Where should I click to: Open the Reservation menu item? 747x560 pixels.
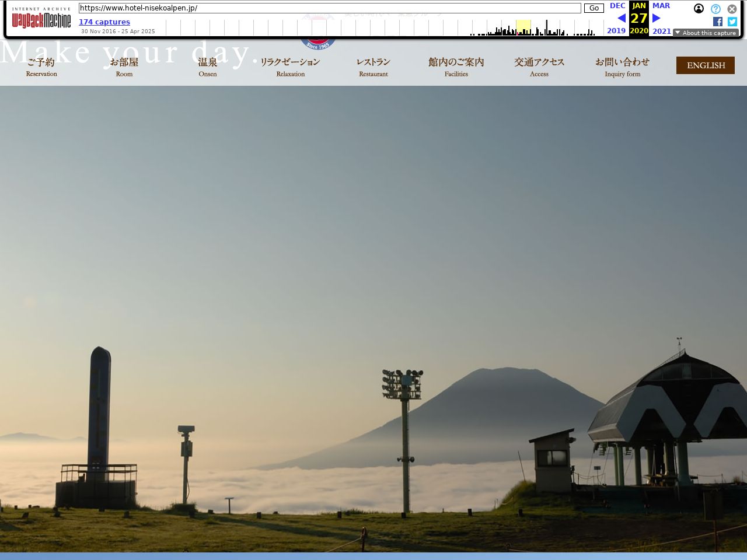41,66
